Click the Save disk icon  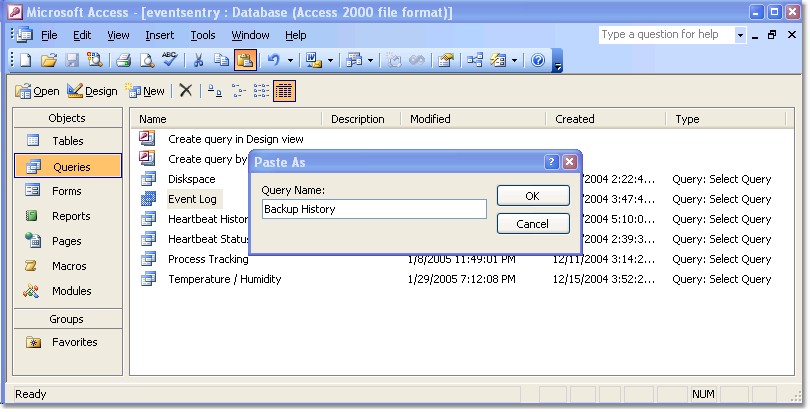pyautogui.click(x=72, y=60)
